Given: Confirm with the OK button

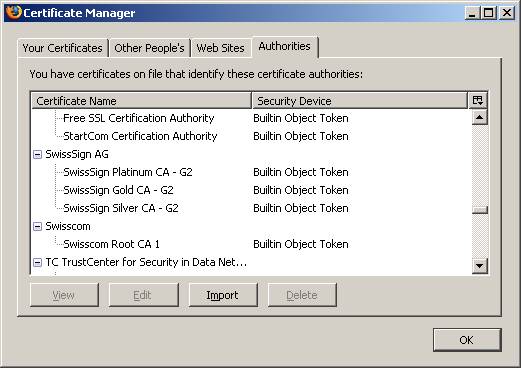Looking at the screenshot, I should point(467,340).
